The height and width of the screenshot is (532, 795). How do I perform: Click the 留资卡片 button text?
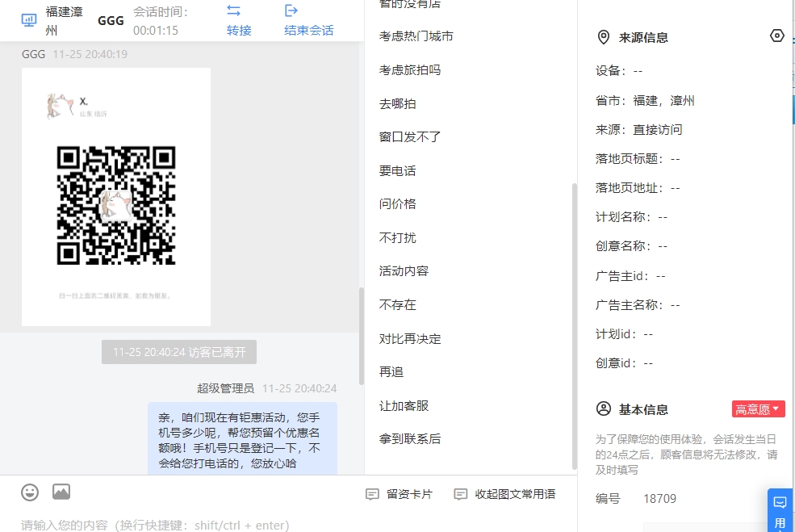click(409, 494)
